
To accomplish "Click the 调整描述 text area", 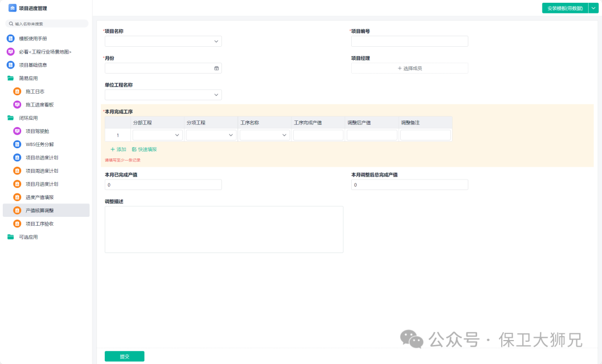I will click(224, 230).
